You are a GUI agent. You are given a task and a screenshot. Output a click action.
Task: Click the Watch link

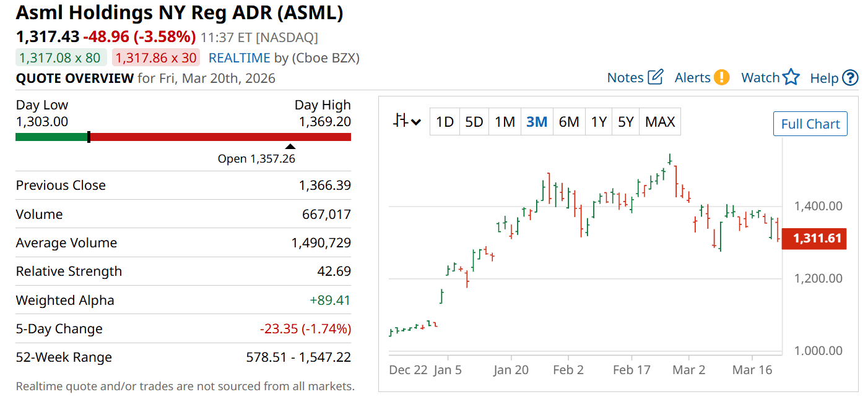pos(760,78)
